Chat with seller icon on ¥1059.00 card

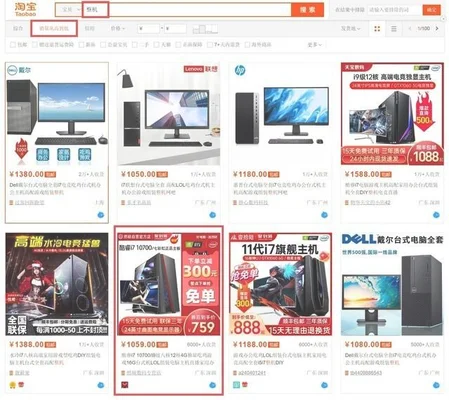(x=212, y=385)
